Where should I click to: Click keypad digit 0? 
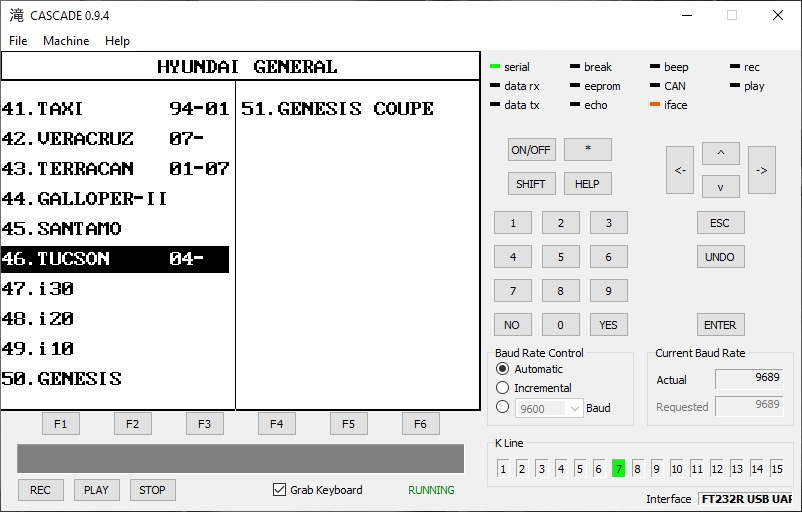coord(561,325)
